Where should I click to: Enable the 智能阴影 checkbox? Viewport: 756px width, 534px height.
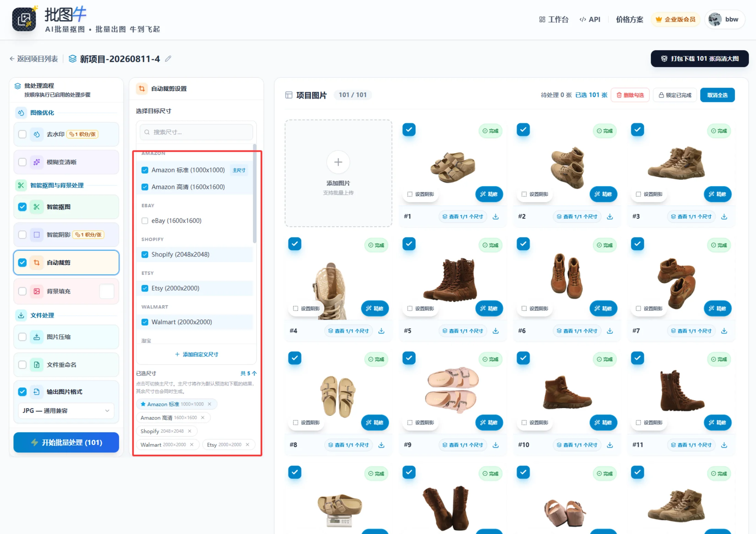pos(22,235)
